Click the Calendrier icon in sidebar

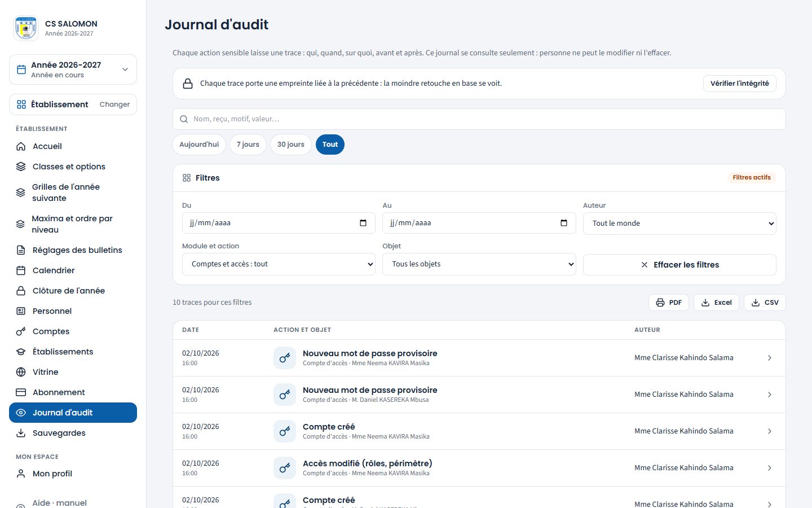21,270
